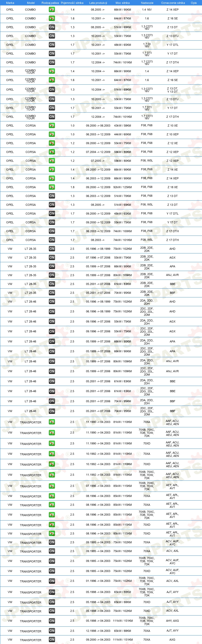Click petrol icon for Corsa Z 14 XE row
This screenshot has height=644, width=202.
(52, 170)
